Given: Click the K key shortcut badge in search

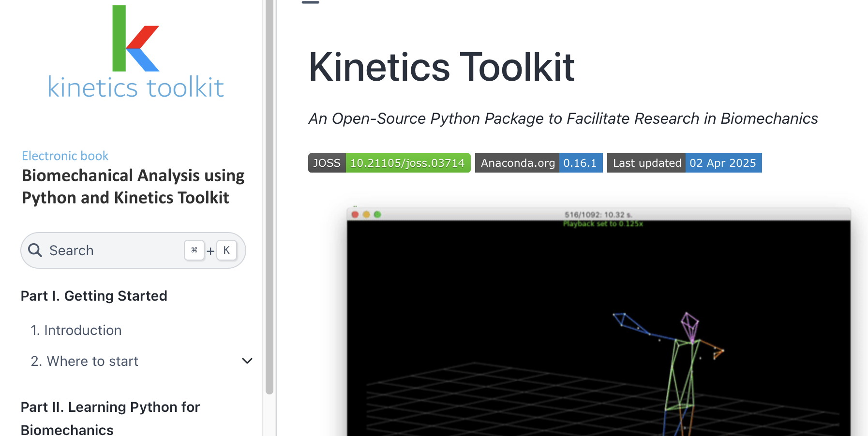Looking at the screenshot, I should pos(226,250).
